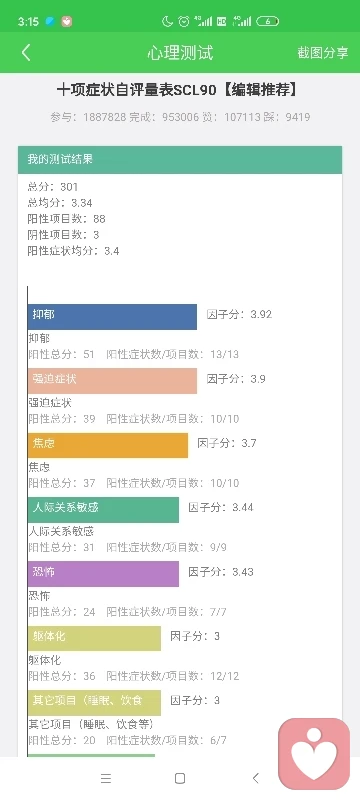Tap the Android recent apps menu icon
360x800 pixels.
(x=106, y=778)
